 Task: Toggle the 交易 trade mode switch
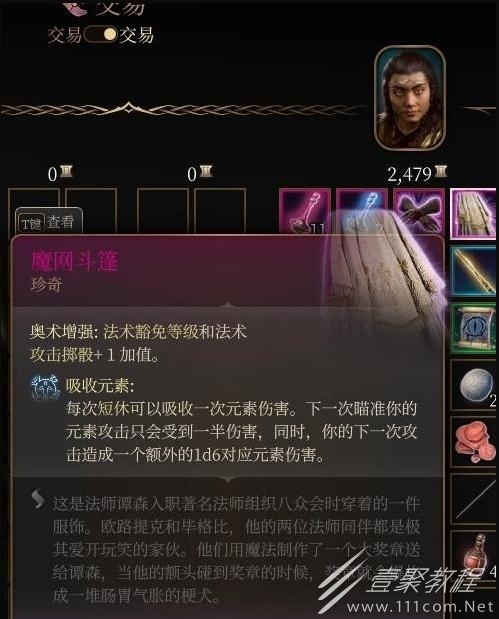[x=100, y=35]
